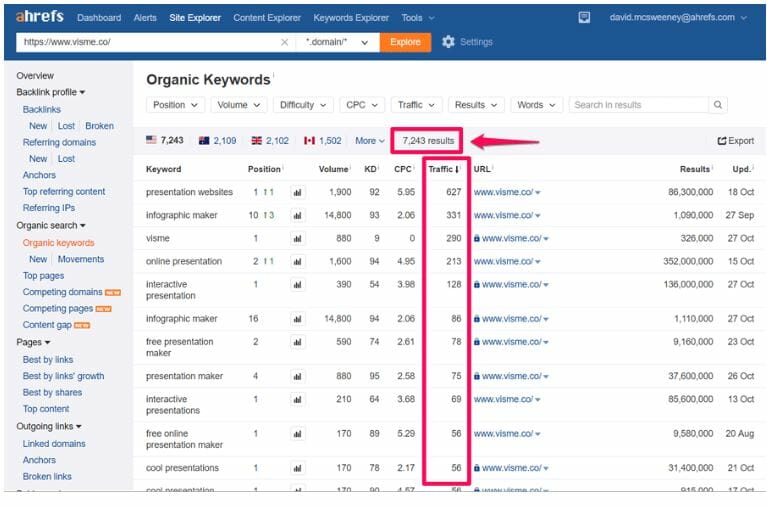Collapse the Backlink profile sidebar section
This screenshot has height=506, width=767.
[50, 92]
